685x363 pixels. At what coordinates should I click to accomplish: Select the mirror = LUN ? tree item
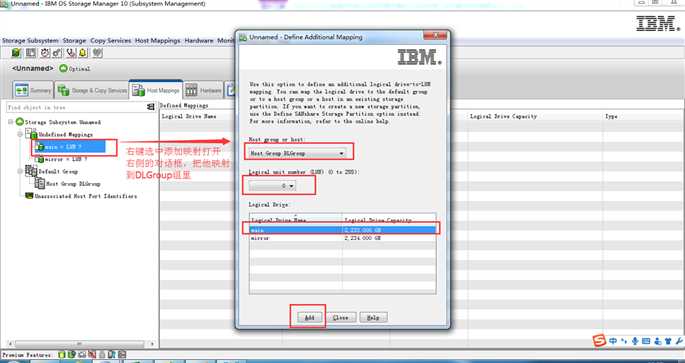(x=62, y=159)
